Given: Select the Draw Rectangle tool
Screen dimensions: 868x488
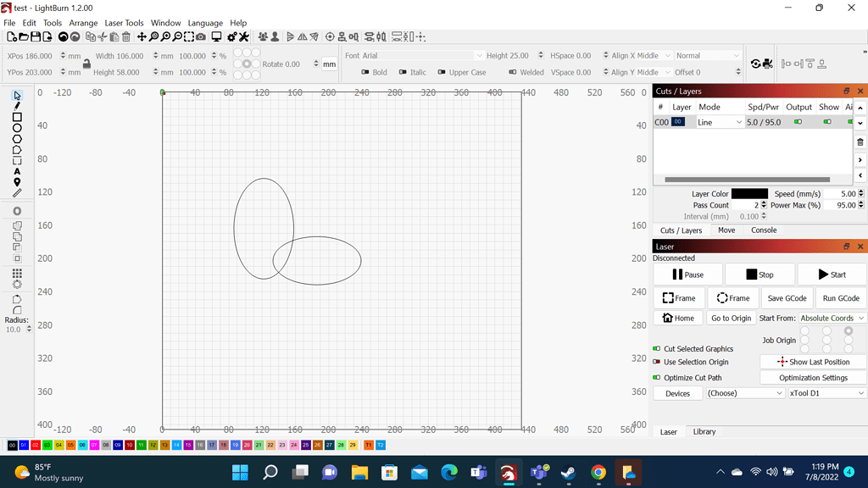Looking at the screenshot, I should pyautogui.click(x=17, y=117).
